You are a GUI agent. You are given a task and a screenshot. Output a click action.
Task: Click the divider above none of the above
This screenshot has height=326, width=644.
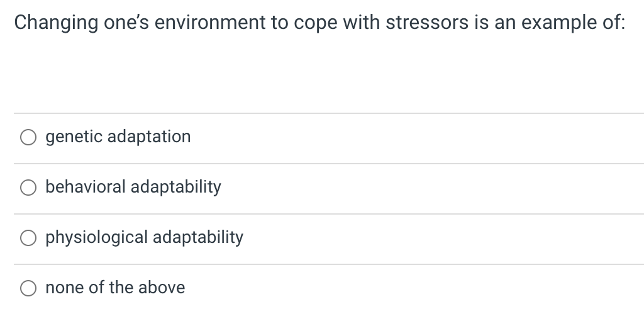click(328, 264)
